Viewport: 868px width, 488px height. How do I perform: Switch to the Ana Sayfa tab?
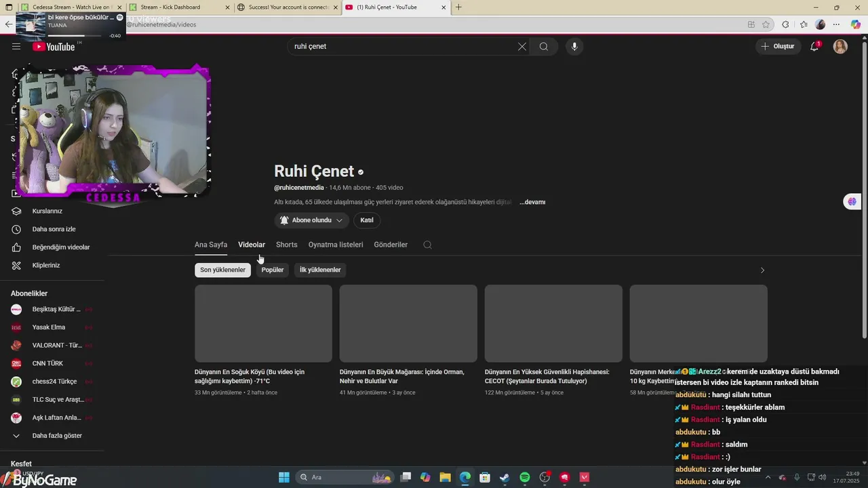[211, 245]
